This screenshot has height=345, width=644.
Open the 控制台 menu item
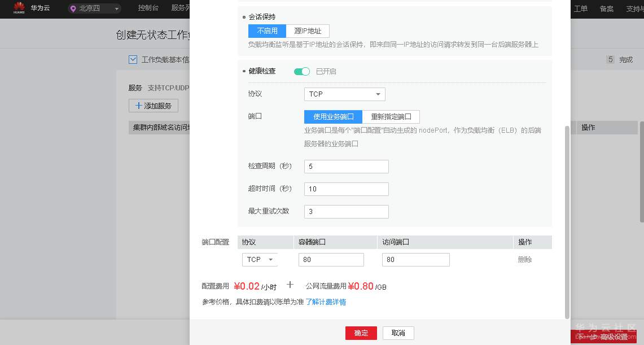pos(148,8)
